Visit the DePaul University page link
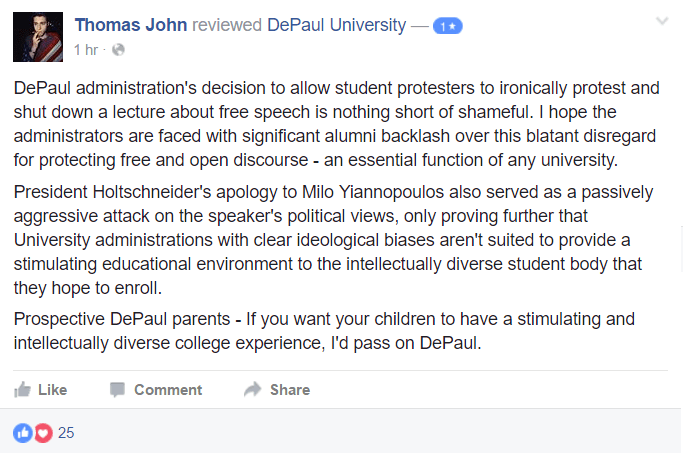 (x=337, y=25)
